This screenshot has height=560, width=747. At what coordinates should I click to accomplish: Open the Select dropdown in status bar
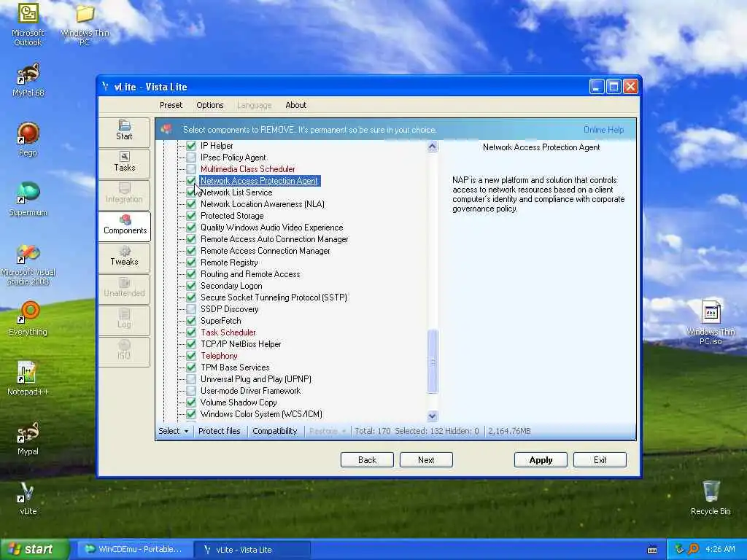(x=174, y=431)
